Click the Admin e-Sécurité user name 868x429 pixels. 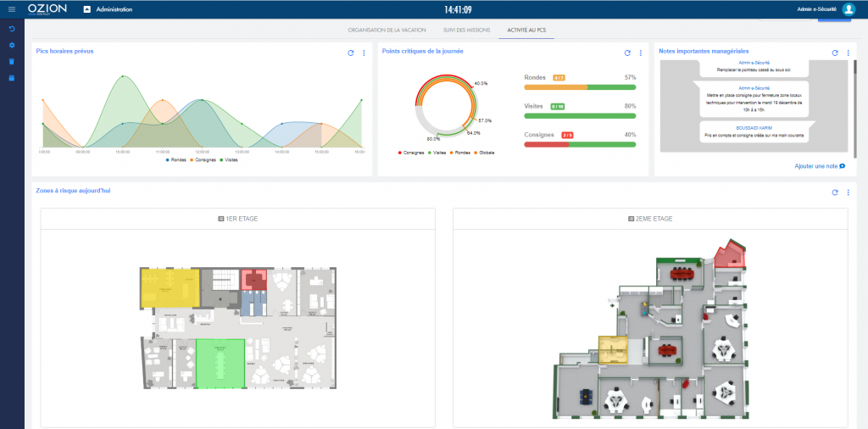(816, 9)
